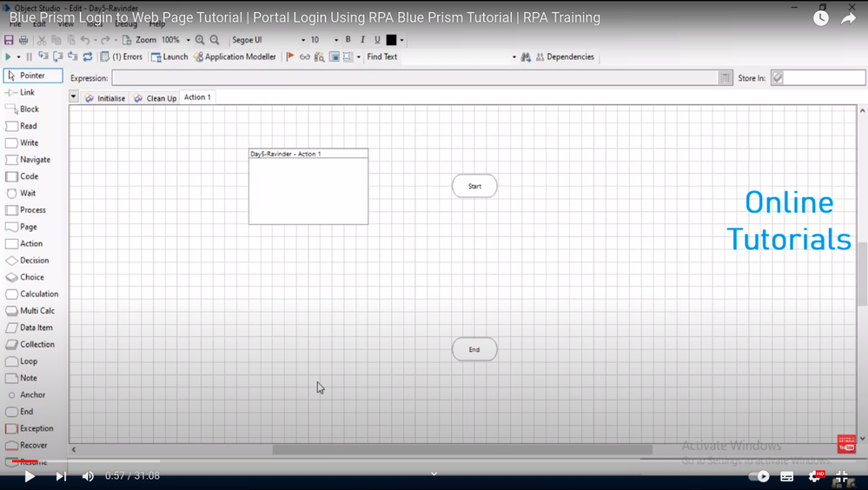Open expression calculator icon beside Expression field

tap(725, 78)
